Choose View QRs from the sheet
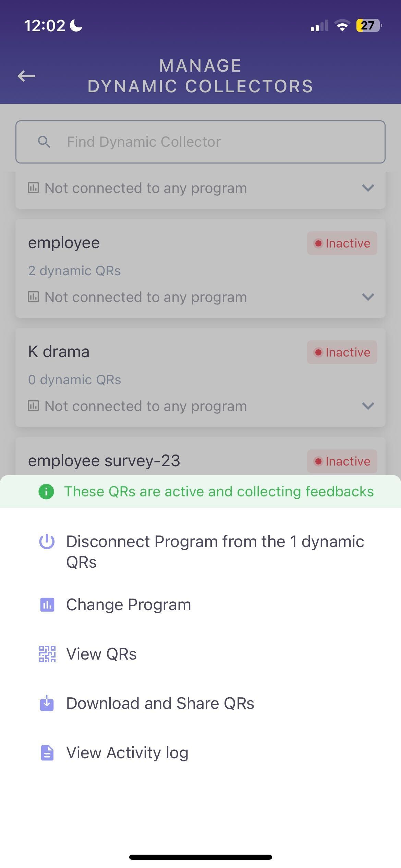This screenshot has width=401, height=868. point(101,654)
